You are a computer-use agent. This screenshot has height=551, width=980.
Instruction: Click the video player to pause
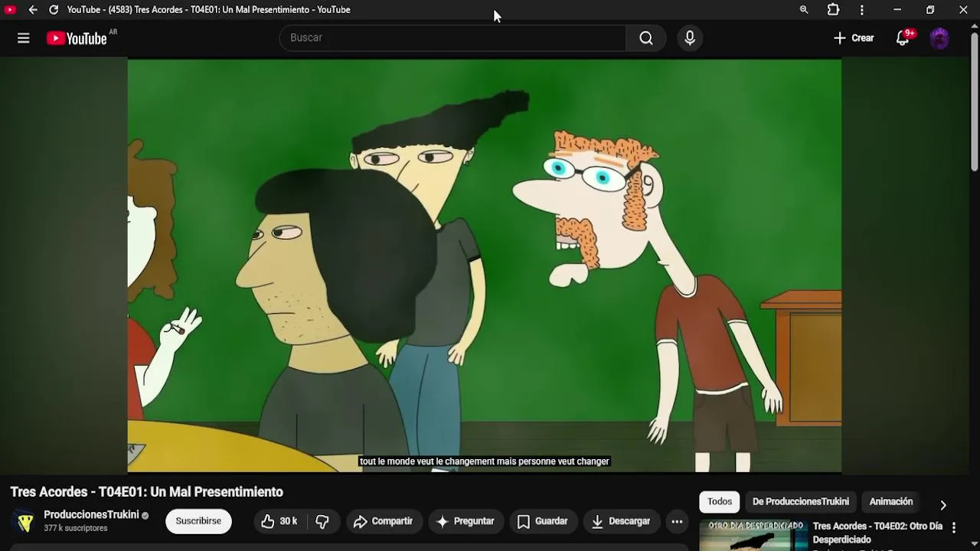(484, 266)
